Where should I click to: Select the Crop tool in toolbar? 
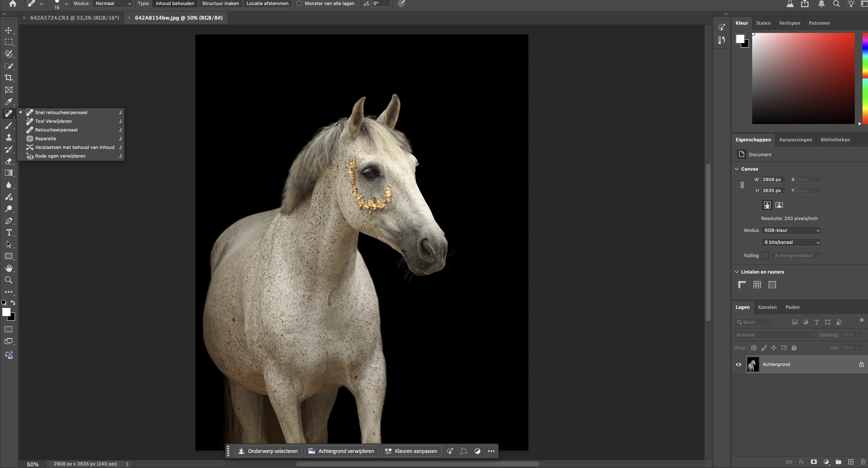pyautogui.click(x=9, y=78)
